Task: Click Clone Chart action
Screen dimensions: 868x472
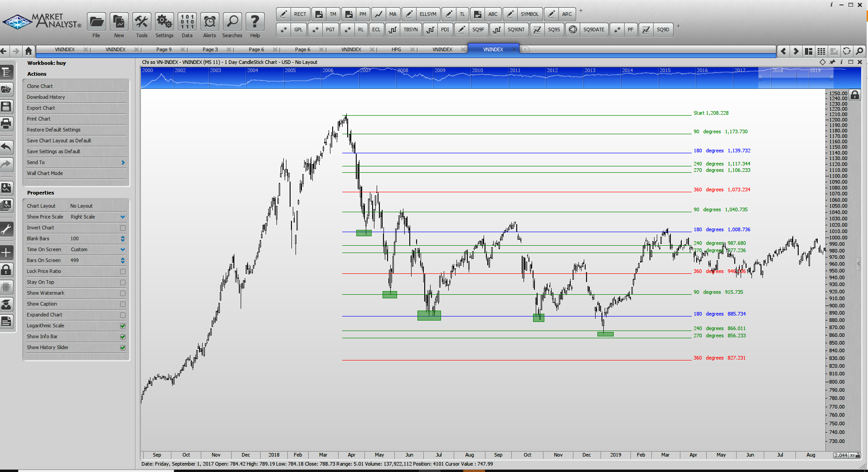Action: 40,86
